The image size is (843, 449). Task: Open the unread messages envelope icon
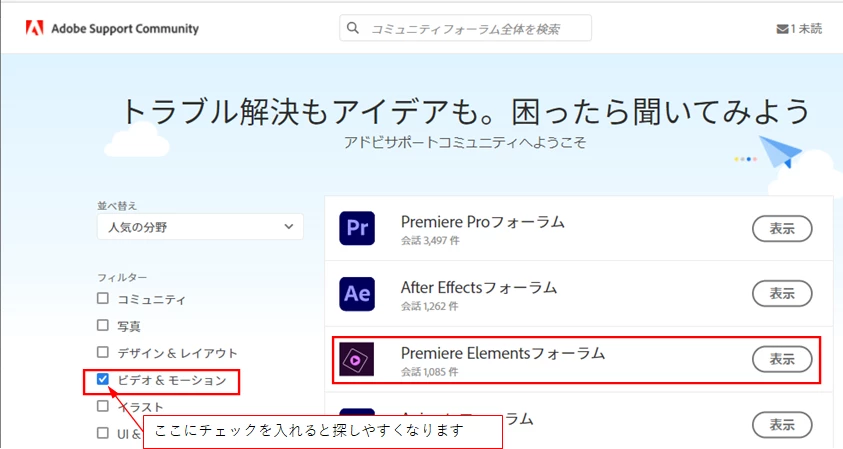782,29
